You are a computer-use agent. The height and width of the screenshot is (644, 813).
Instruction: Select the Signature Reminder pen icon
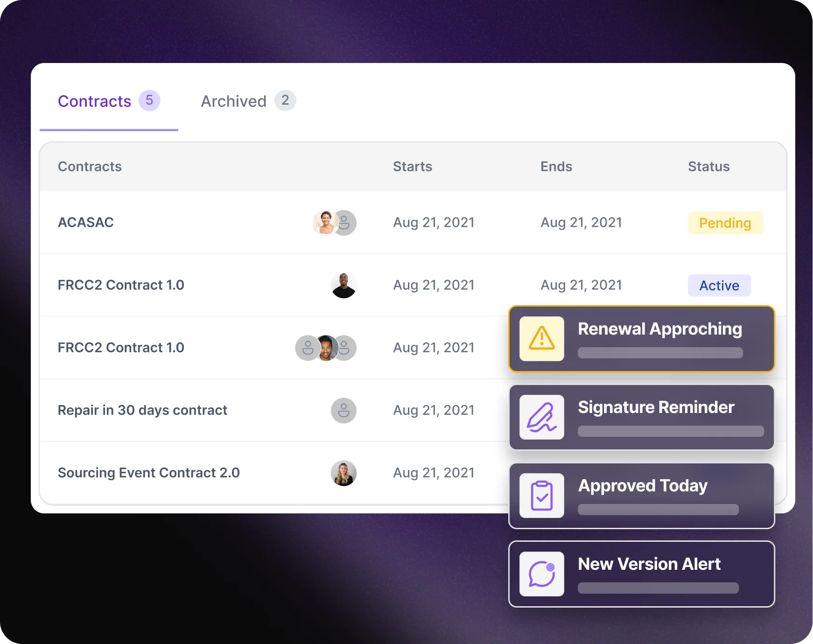click(541, 417)
